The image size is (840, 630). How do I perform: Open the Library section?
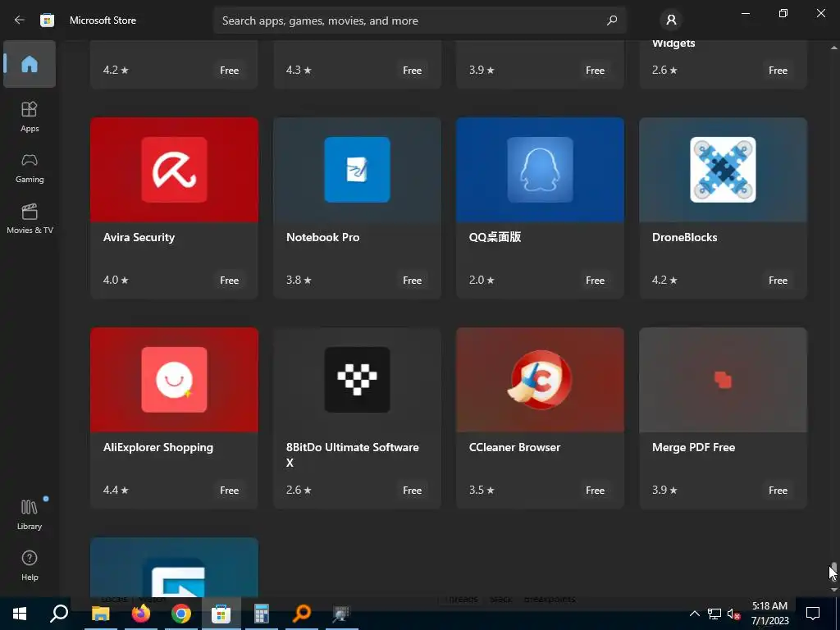30,514
